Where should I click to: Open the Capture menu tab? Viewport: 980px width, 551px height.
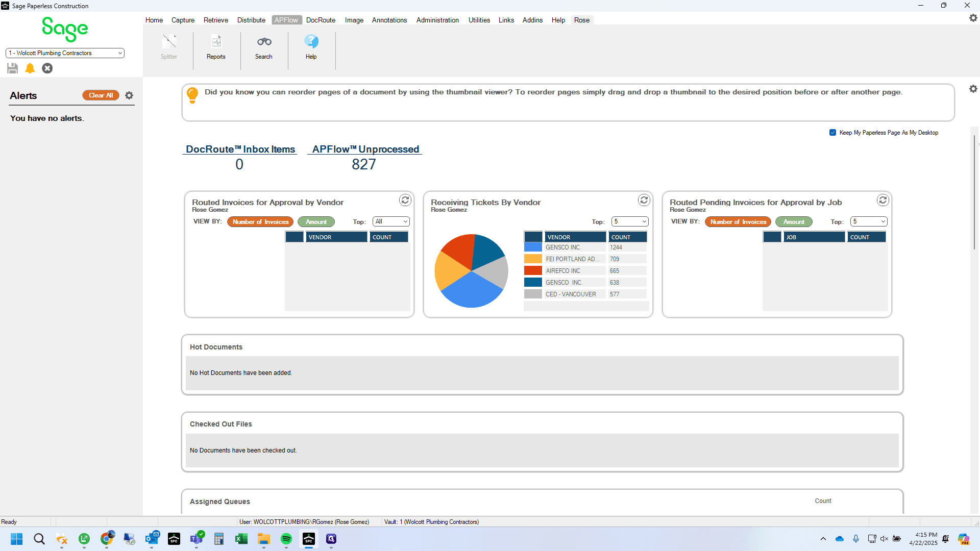(183, 20)
